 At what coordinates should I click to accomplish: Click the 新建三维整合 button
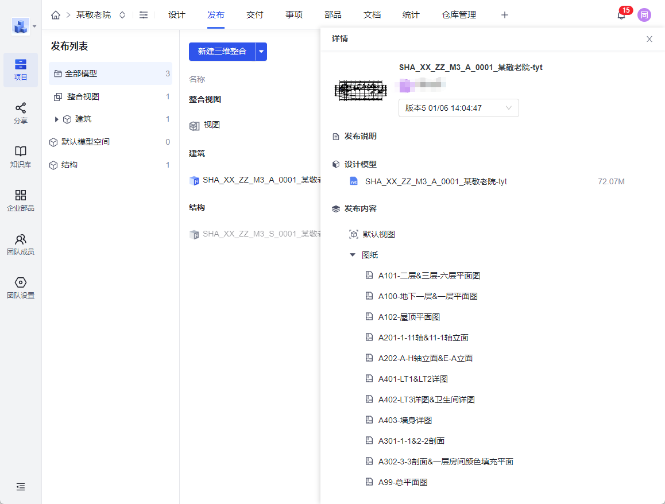pos(222,52)
